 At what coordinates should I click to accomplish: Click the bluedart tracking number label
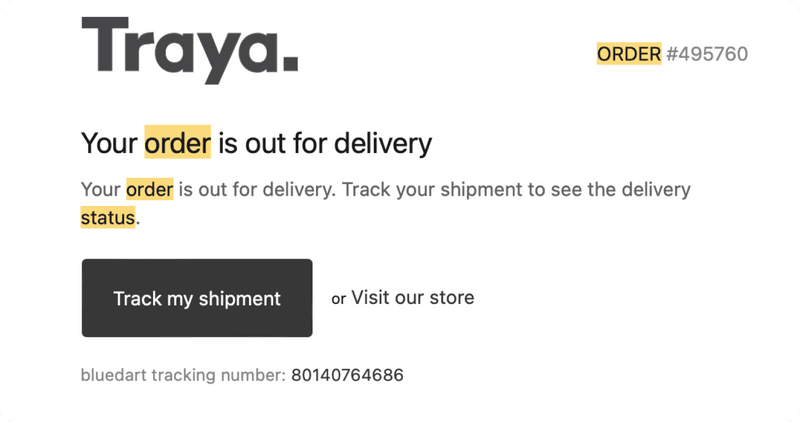[x=183, y=376]
